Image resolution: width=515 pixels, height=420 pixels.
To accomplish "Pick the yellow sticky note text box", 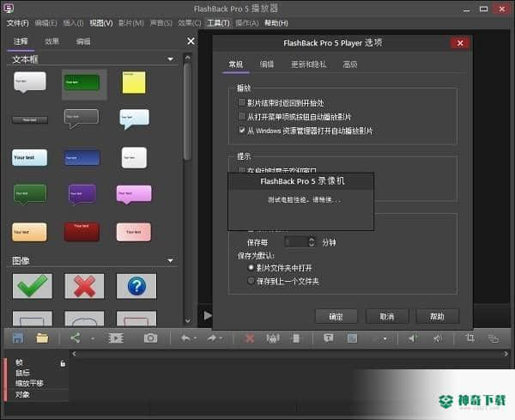I will pos(134,82).
